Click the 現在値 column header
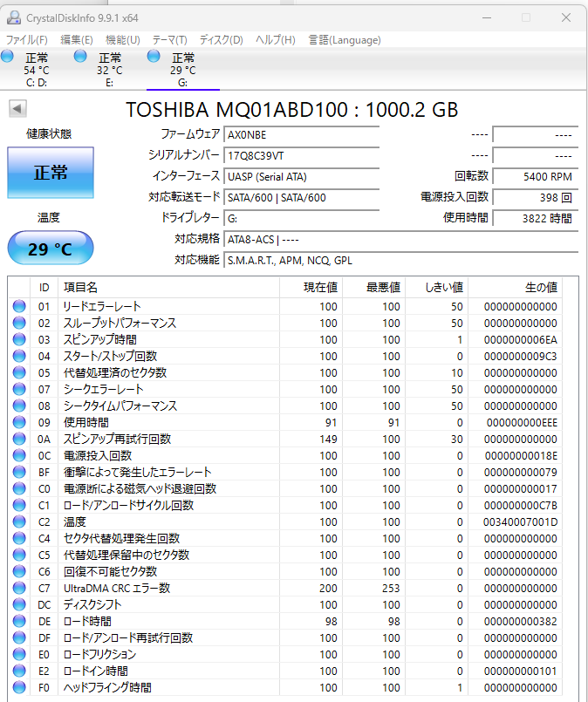 coord(311,288)
